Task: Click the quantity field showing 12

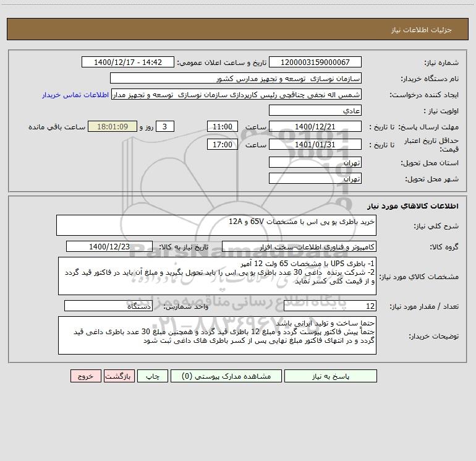Action: pos(330,306)
